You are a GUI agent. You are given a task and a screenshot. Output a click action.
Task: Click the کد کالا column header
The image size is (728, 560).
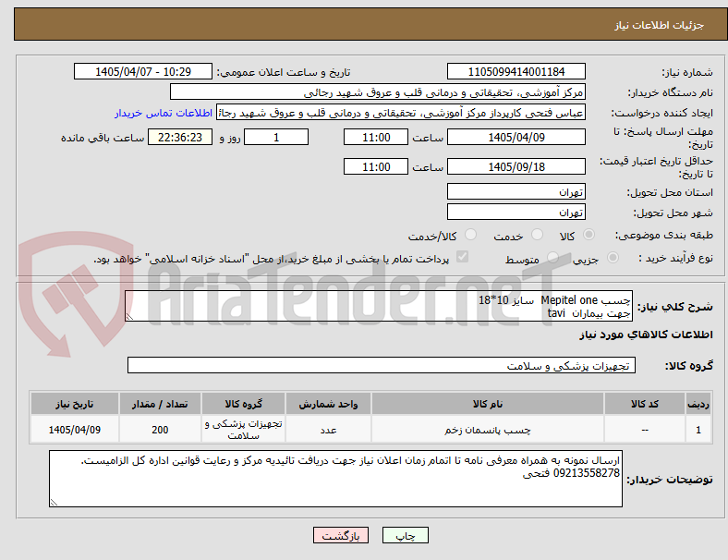645,404
